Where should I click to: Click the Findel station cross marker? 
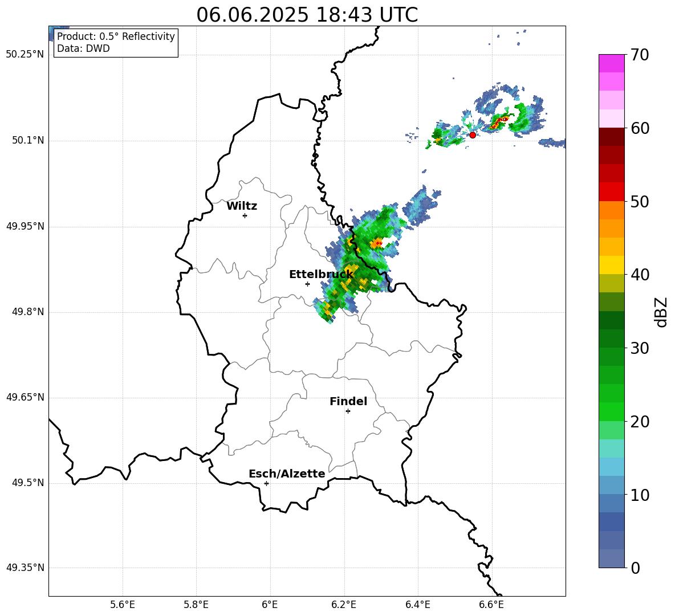tap(348, 411)
